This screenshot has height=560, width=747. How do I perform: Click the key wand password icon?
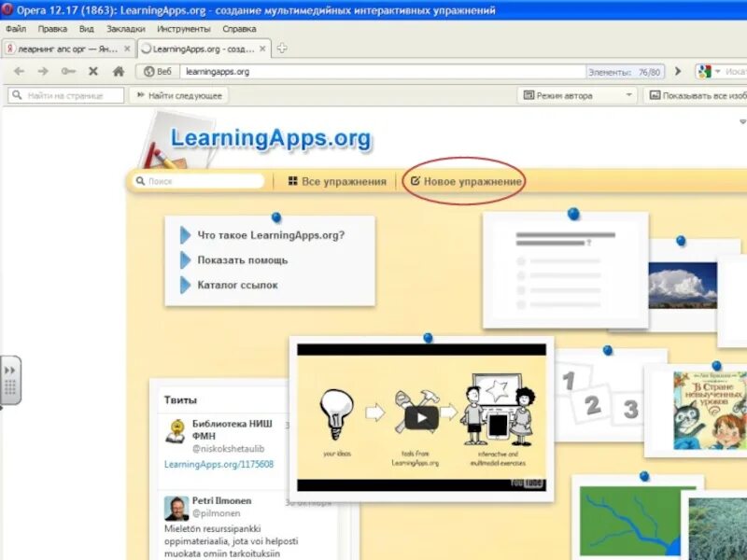(68, 72)
